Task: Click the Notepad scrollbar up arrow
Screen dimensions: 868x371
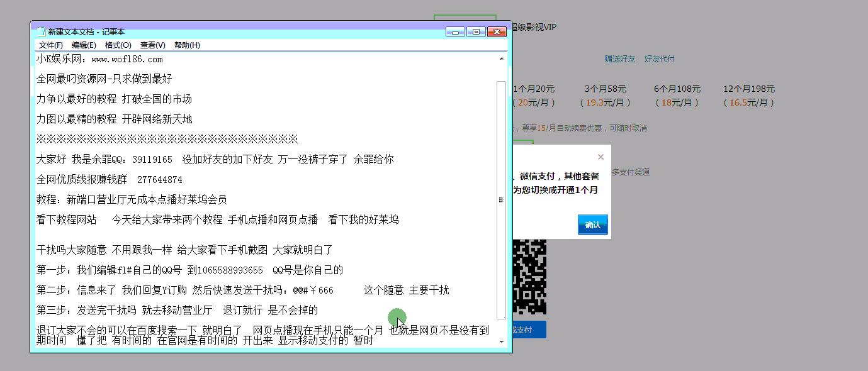Action: tap(502, 57)
